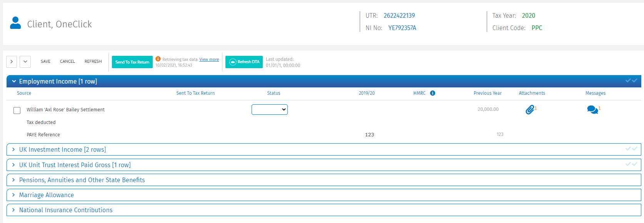The image size is (644, 223).
Task: Click Client Code value PPC
Action: click(x=537, y=28)
